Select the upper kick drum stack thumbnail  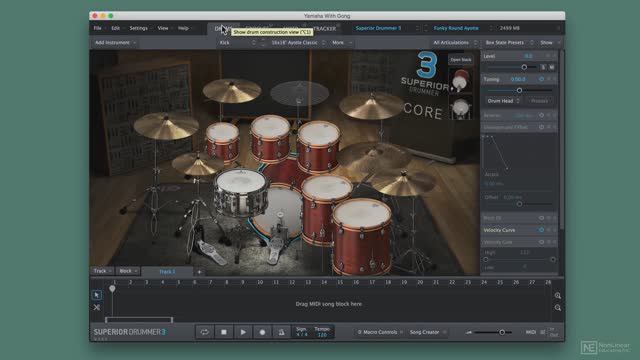click(461, 80)
